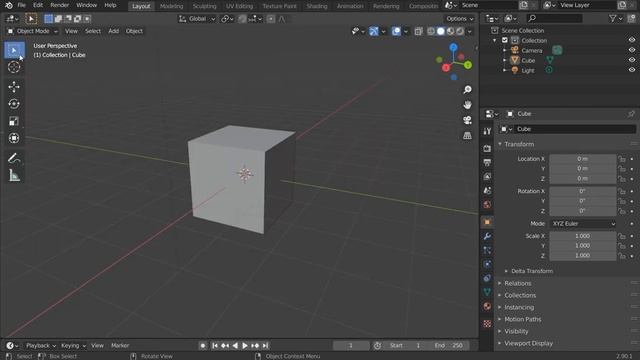Open the Render menu
Viewport: 640px width, 360px height.
click(60, 5)
